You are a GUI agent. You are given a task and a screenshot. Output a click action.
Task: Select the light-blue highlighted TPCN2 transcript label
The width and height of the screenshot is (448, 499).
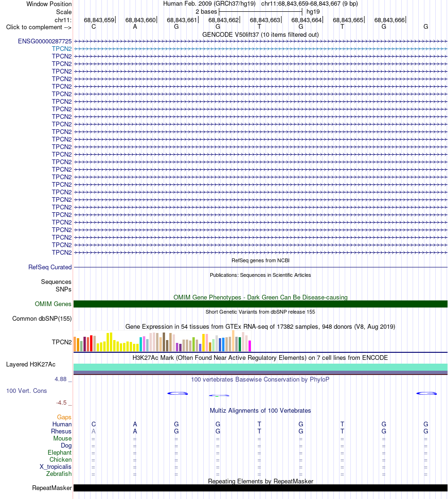coord(62,49)
